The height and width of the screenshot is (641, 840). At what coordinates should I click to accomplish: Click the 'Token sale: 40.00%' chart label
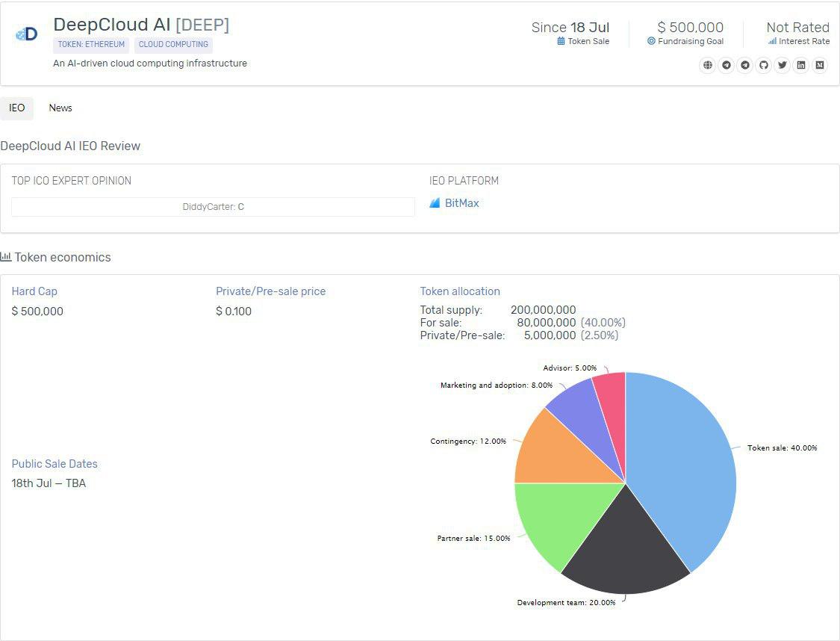coord(783,448)
